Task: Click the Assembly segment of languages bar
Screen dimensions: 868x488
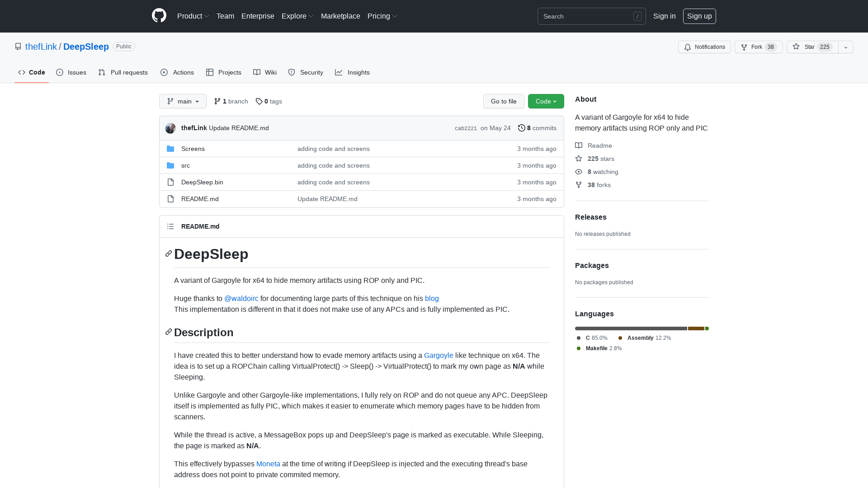Action: pos(696,328)
